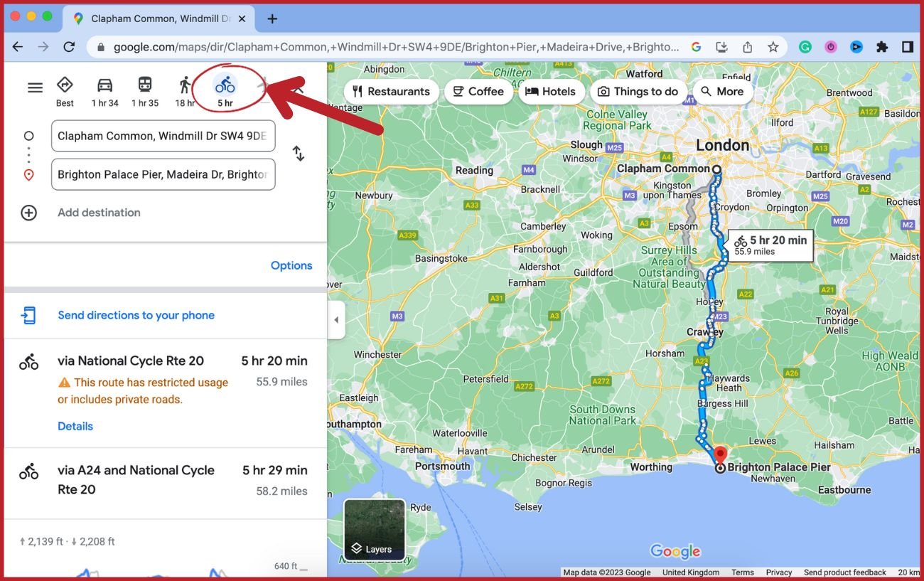Click the send-to-phone icon

point(28,315)
